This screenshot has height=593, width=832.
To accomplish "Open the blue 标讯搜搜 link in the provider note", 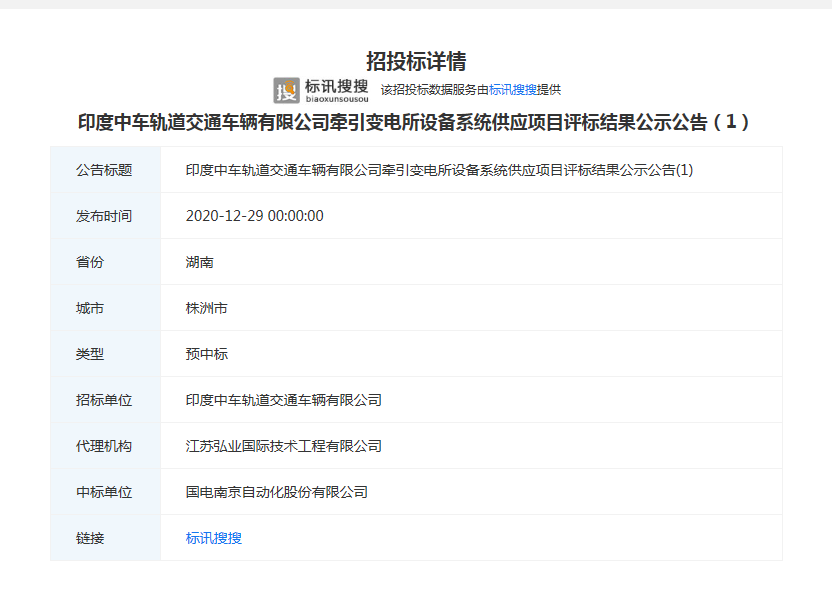I will (513, 90).
